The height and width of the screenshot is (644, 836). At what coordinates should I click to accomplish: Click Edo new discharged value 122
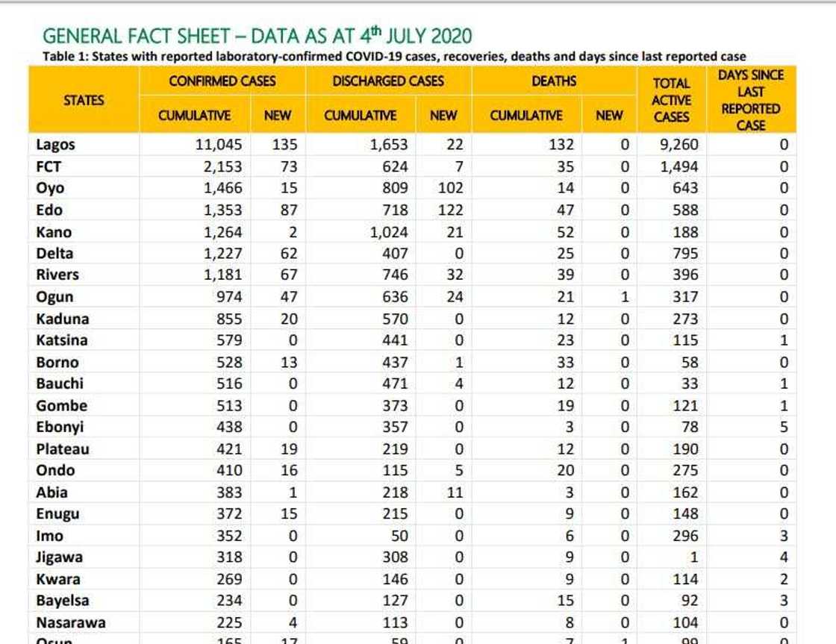[450, 210]
